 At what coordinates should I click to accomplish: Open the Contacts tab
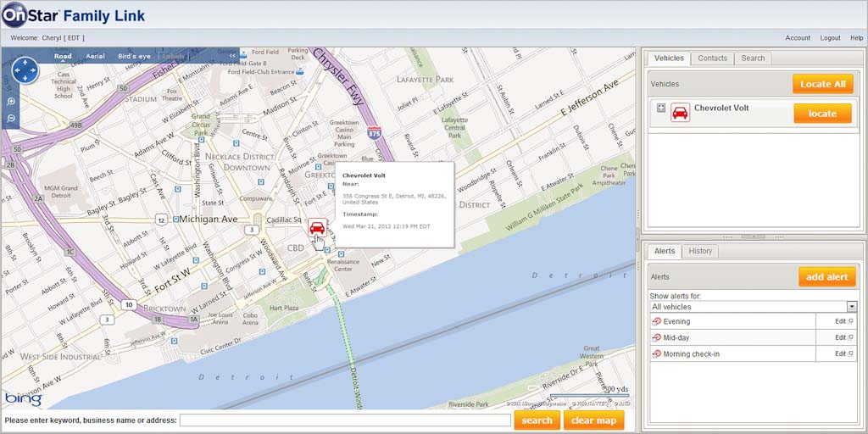pyautogui.click(x=712, y=58)
